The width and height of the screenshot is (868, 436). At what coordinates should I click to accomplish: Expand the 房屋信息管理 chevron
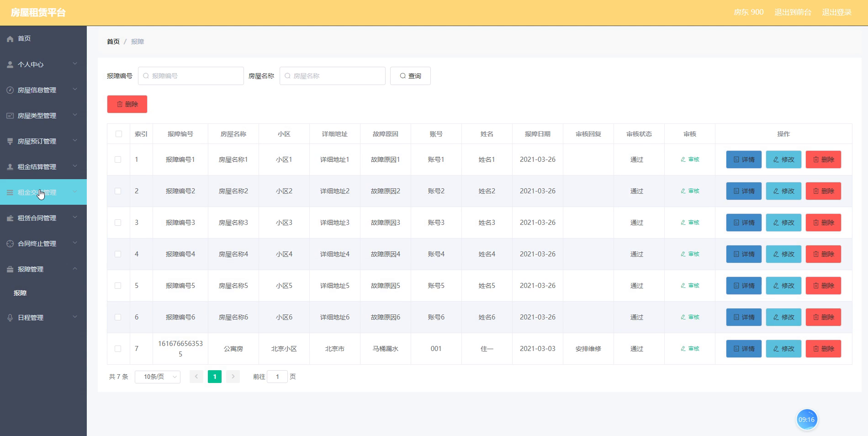click(x=75, y=90)
